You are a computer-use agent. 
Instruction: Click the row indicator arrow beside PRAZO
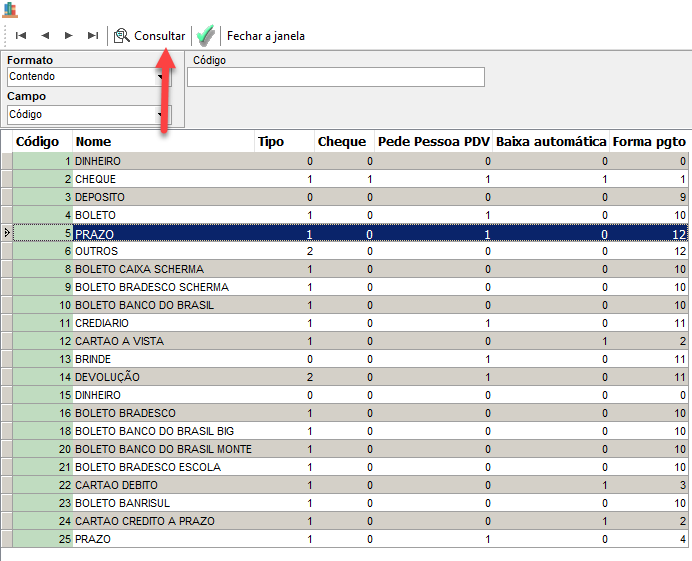7,233
